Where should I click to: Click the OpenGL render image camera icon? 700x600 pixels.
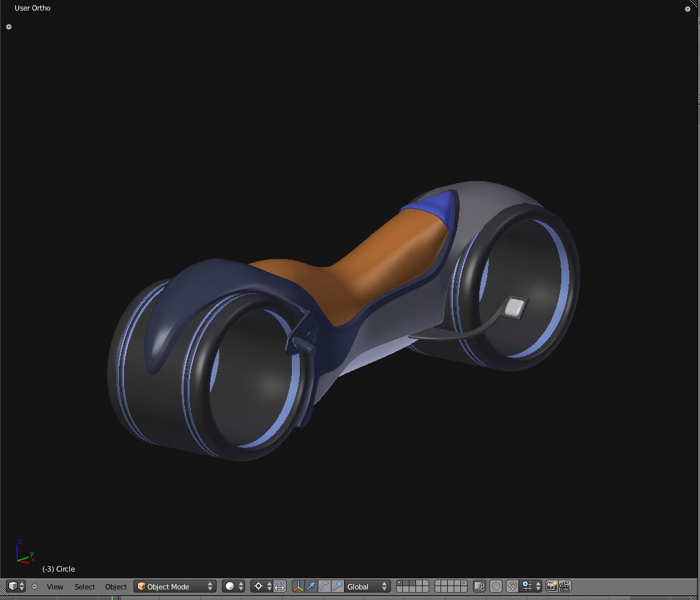coord(552,586)
